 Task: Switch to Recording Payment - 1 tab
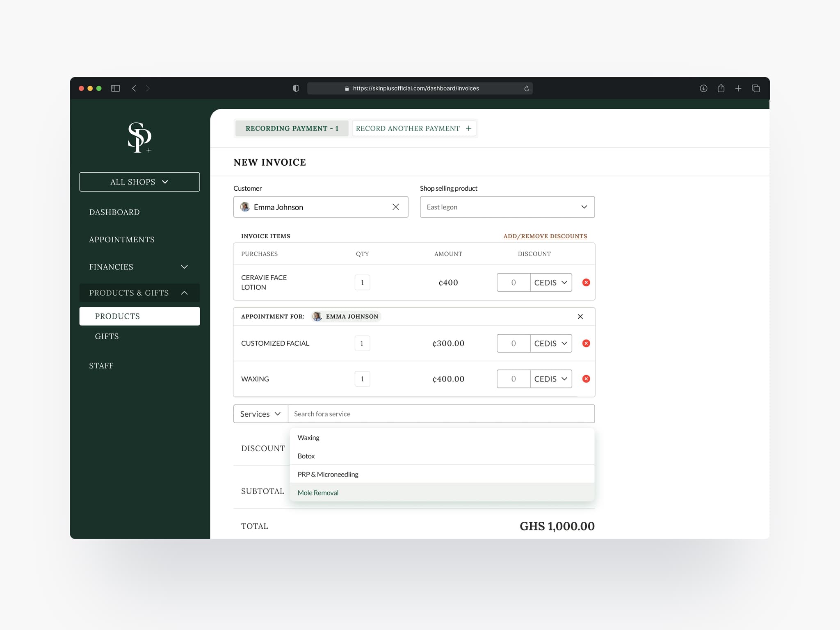click(292, 128)
